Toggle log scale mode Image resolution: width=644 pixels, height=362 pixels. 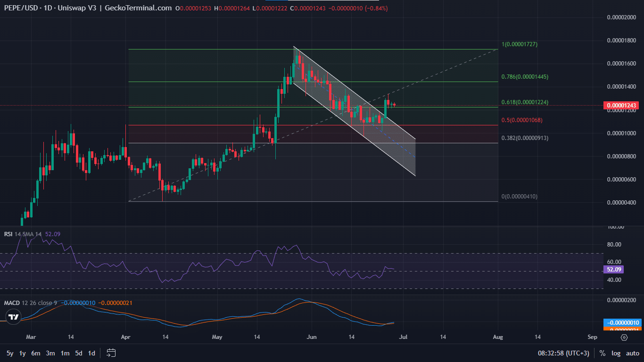pyautogui.click(x=616, y=353)
